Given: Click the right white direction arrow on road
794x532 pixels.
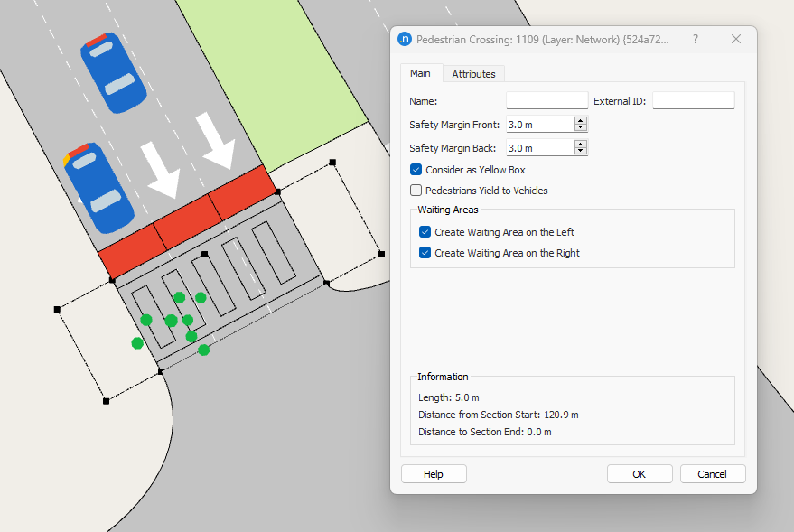Looking at the screenshot, I should tap(220, 140).
